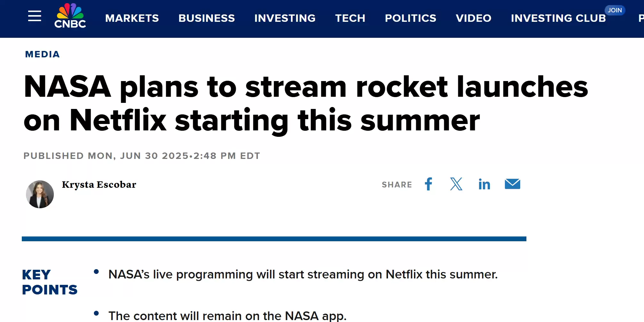Share article via email icon
The height and width of the screenshot is (322, 644).
tap(512, 184)
